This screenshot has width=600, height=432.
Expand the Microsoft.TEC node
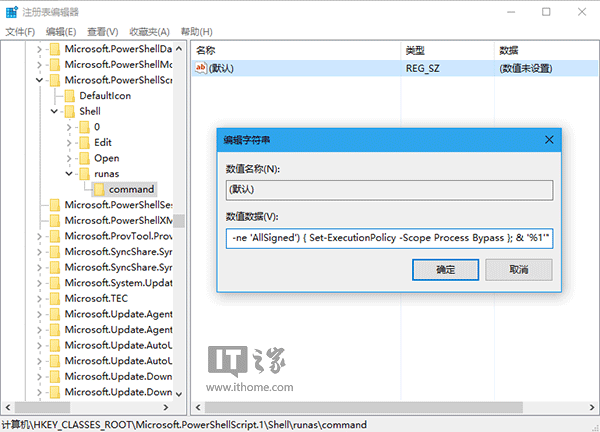pos(39,298)
